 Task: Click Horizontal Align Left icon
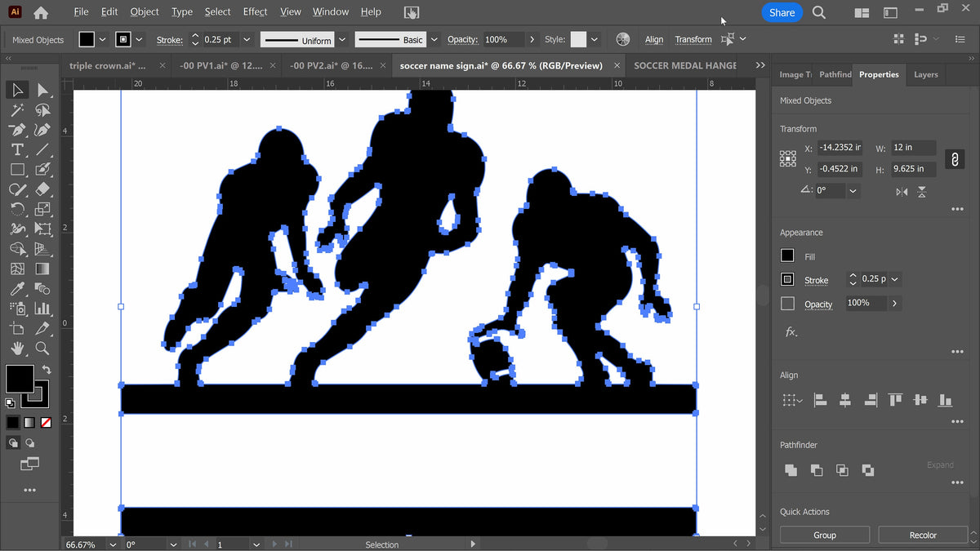(820, 400)
